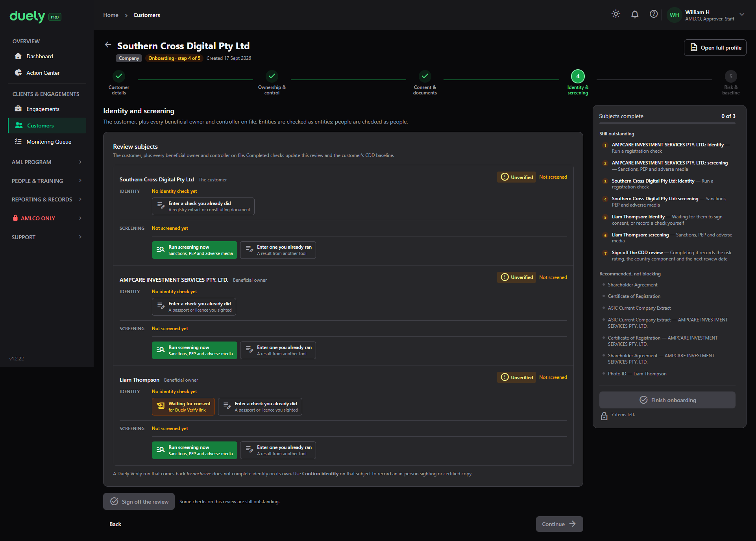Click Unverified badge for Southern Cross Digital
The image size is (756, 541).
[516, 177]
